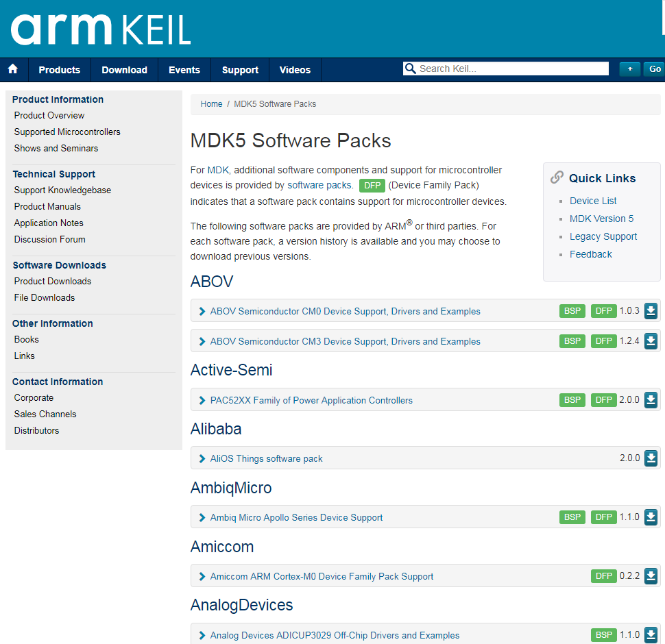Open the Feedback quick link
Image resolution: width=665 pixels, height=644 pixels.
(590, 254)
